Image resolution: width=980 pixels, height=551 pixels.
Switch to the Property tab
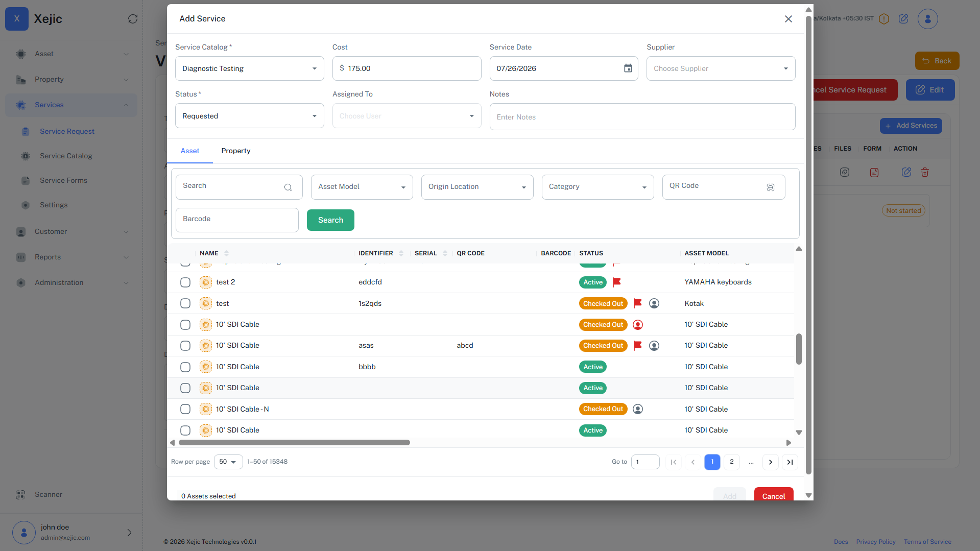click(236, 151)
